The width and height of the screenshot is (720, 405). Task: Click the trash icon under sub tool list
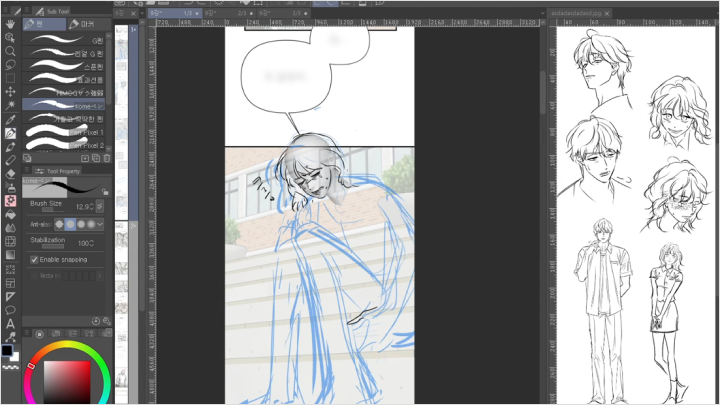click(107, 158)
